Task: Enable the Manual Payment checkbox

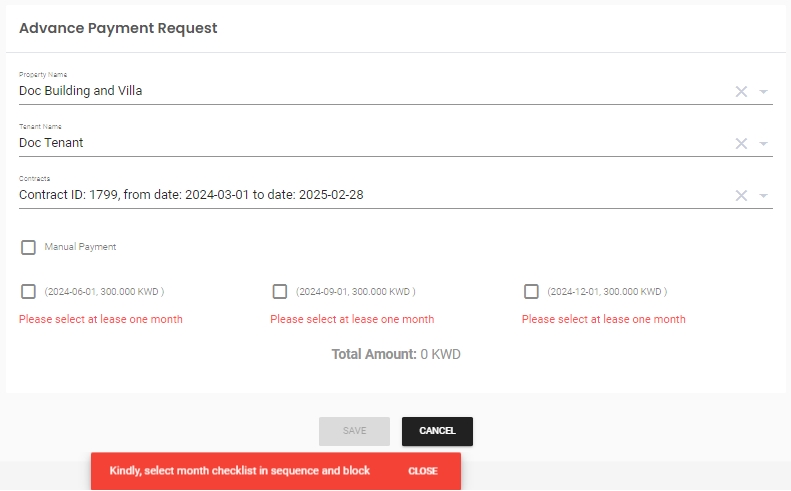Action: pos(29,247)
